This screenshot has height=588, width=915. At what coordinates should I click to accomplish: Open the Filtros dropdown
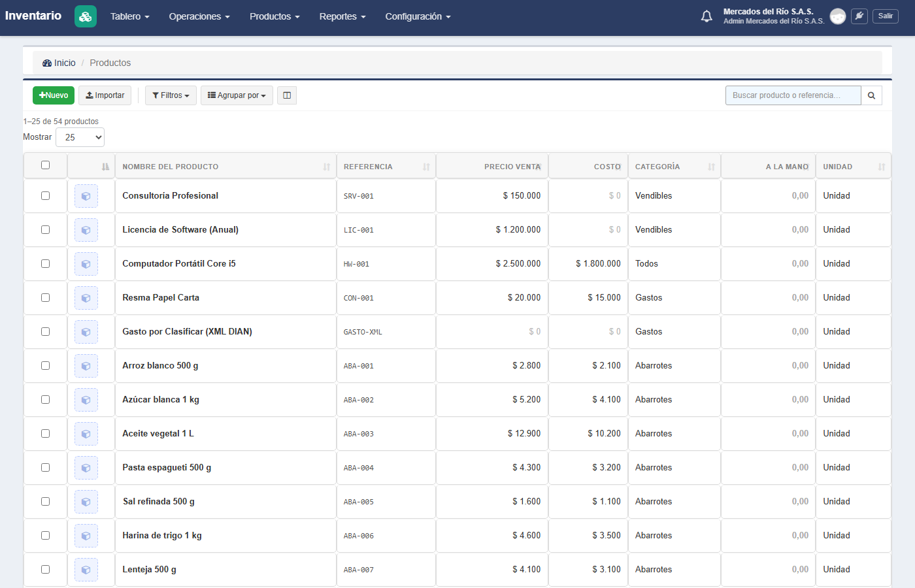(x=171, y=95)
